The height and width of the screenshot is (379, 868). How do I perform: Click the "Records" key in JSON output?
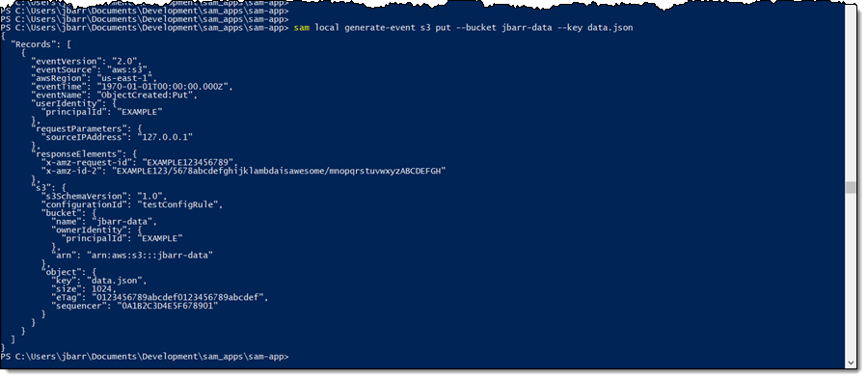point(34,44)
